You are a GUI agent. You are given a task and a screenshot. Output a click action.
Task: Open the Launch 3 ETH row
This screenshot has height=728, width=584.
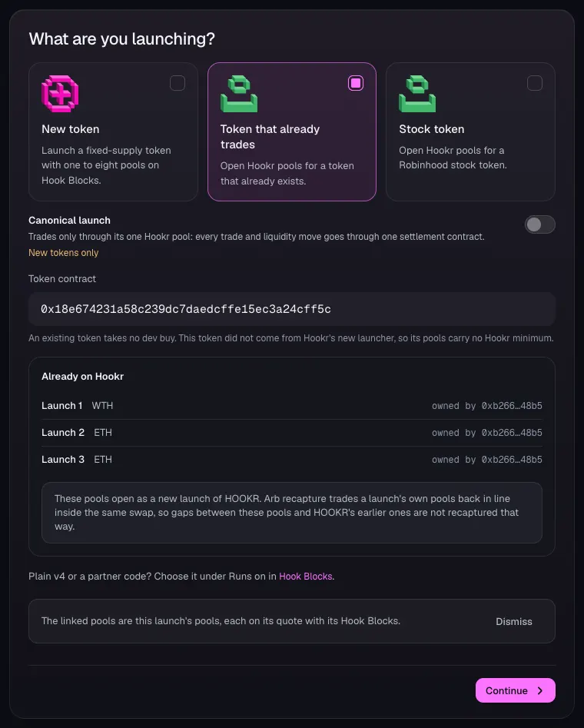coord(292,460)
